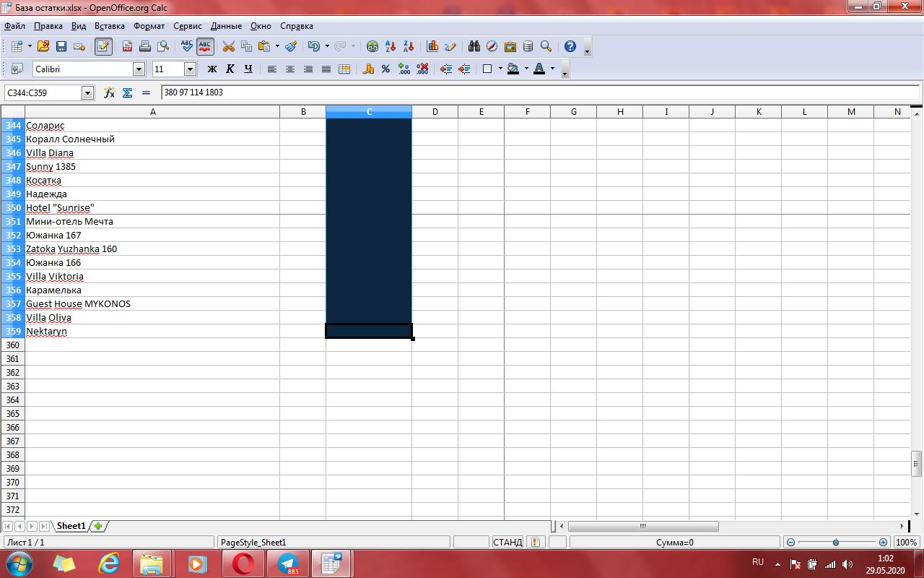
Task: Apply percent number format
Action: click(385, 69)
